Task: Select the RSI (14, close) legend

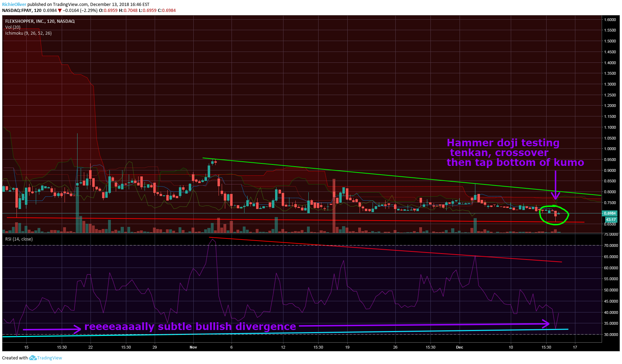Action: (x=19, y=239)
